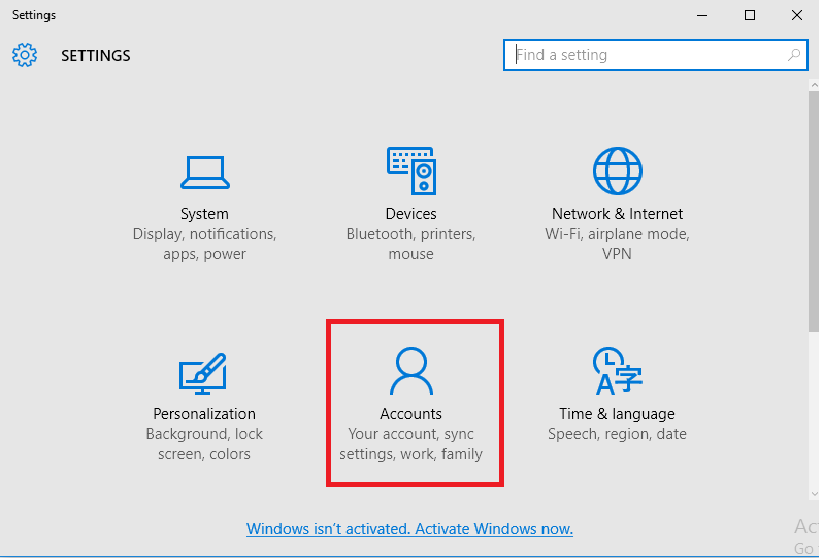Click 'Wi-Fi, airplane mode, VPN' description
This screenshot has height=559, width=819.
pos(617,244)
